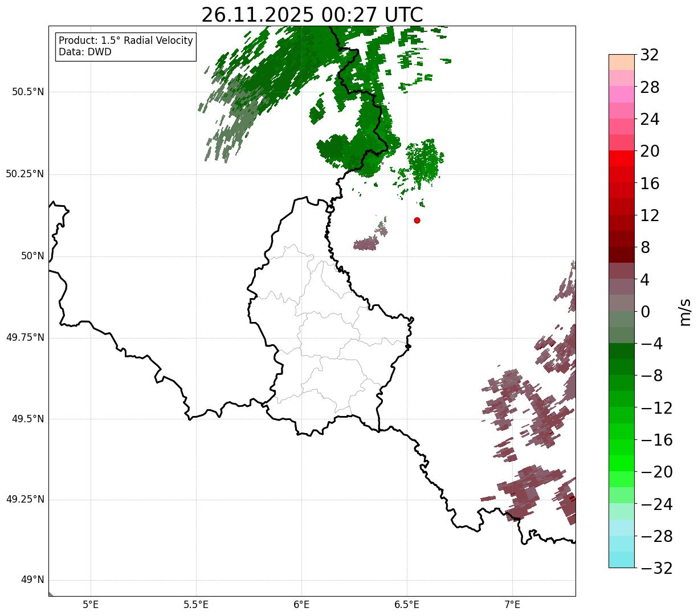Screen dimensions: 698x616
Task: Click the 6°E longitude label
Action: 301,604
